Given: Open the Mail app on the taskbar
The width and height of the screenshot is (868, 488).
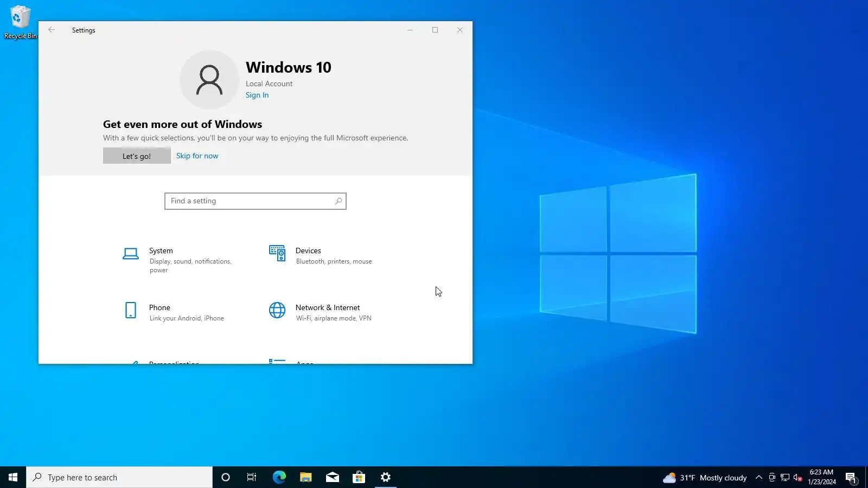Looking at the screenshot, I should pyautogui.click(x=333, y=477).
